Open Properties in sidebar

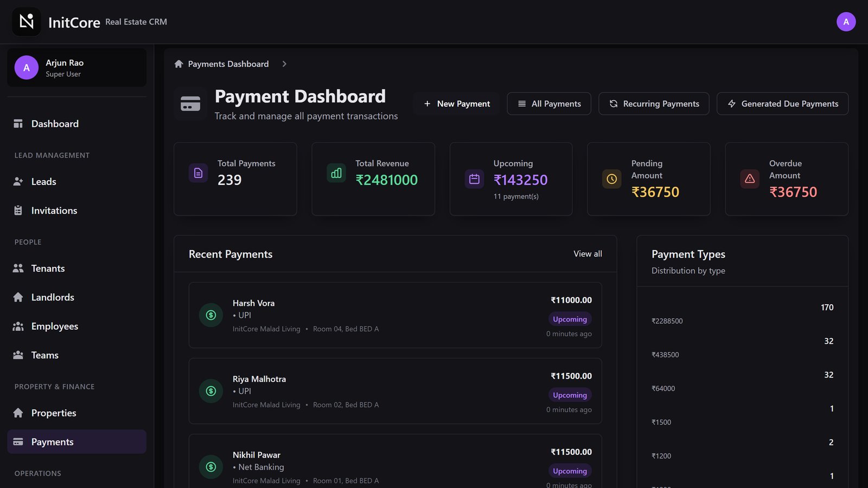tap(77, 413)
